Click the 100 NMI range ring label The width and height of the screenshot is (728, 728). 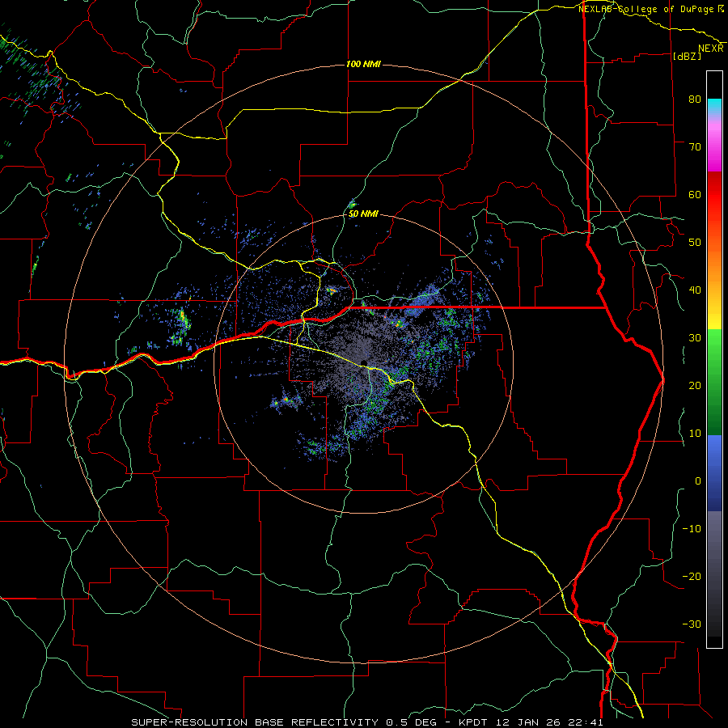point(363,64)
